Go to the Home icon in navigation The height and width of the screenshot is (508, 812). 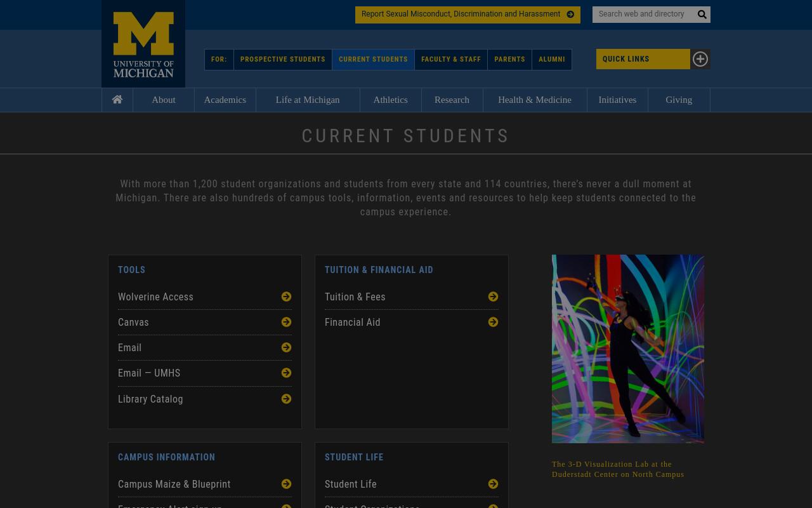pyautogui.click(x=117, y=100)
